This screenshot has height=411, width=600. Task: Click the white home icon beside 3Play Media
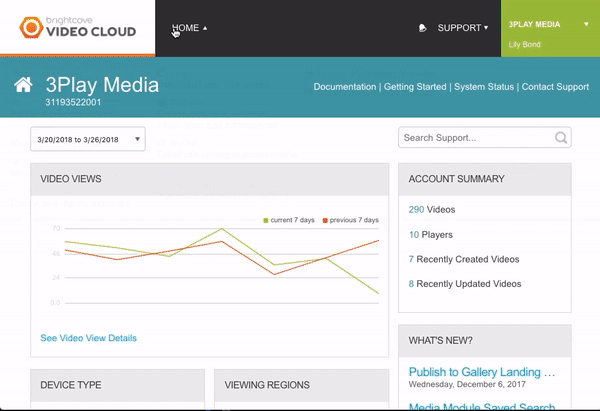[x=23, y=85]
